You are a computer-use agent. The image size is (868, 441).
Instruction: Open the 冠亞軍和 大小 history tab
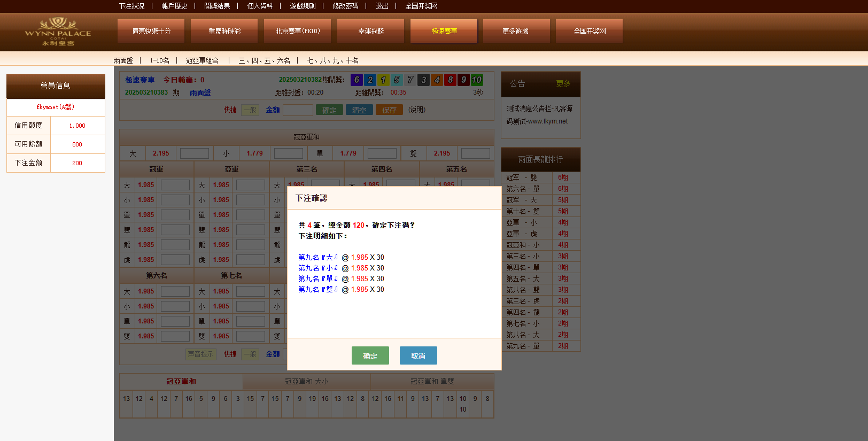point(306,382)
